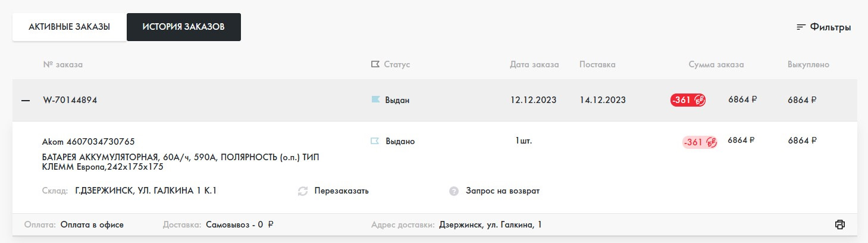Select the История заказов tab
This screenshot has height=243, width=868.
point(183,27)
